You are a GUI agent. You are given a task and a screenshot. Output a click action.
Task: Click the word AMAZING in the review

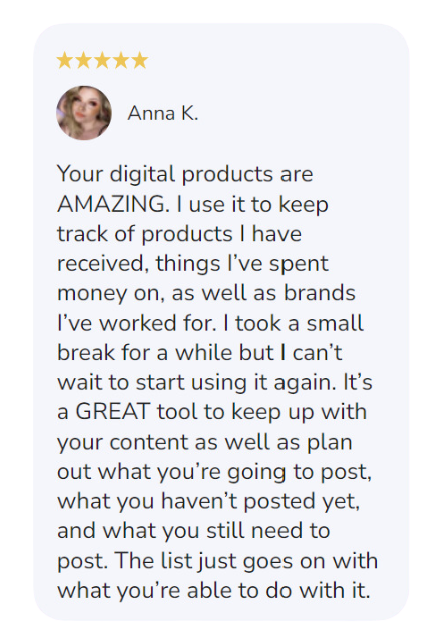coord(111,204)
